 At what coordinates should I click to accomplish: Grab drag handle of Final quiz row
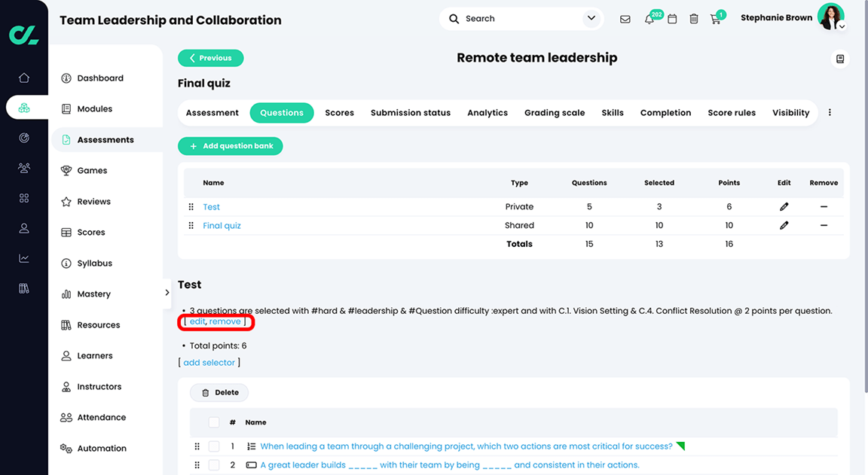(x=191, y=226)
